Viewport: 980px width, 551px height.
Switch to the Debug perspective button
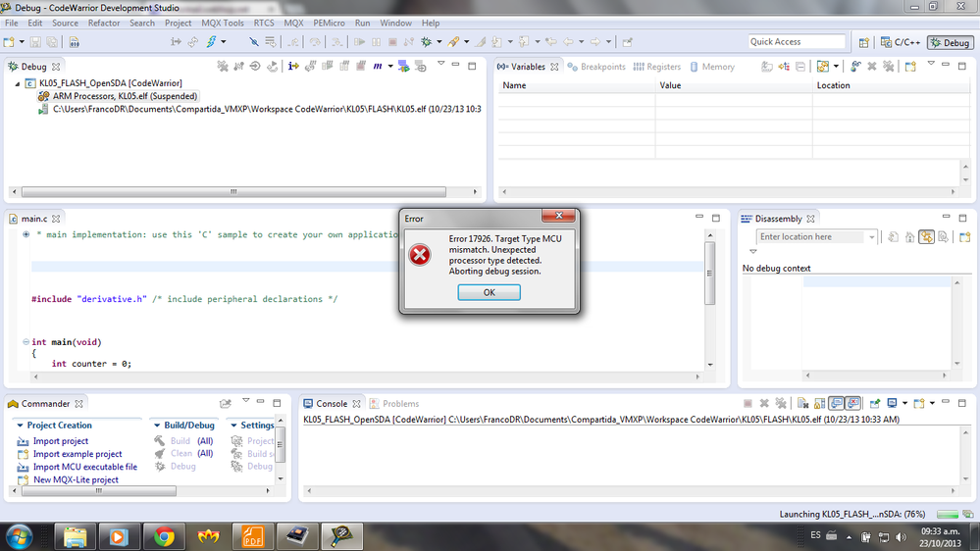pyautogui.click(x=950, y=42)
